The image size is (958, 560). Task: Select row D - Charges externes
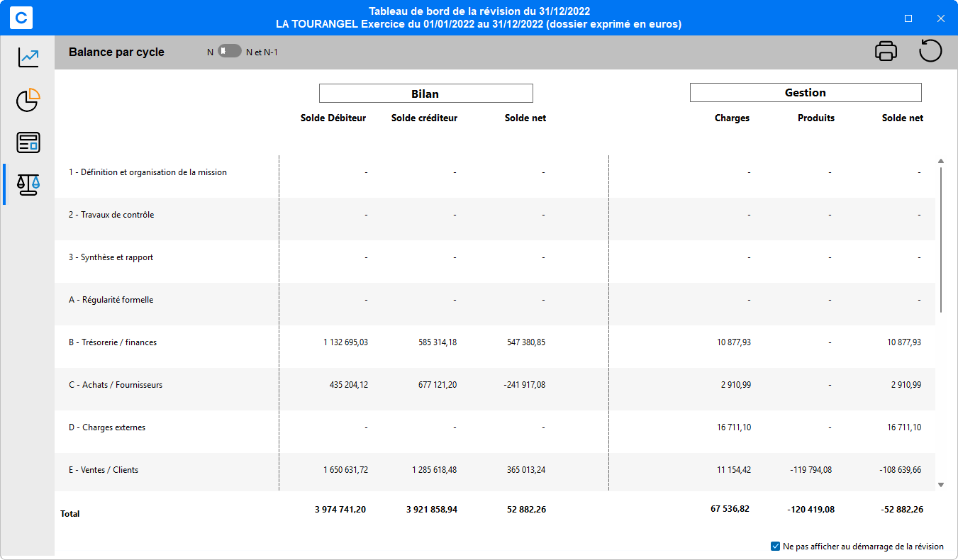pos(495,432)
